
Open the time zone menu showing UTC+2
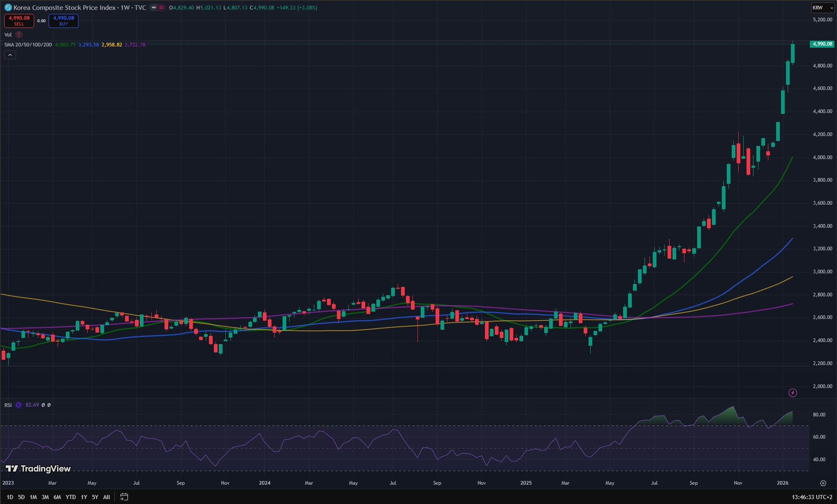coord(812,497)
